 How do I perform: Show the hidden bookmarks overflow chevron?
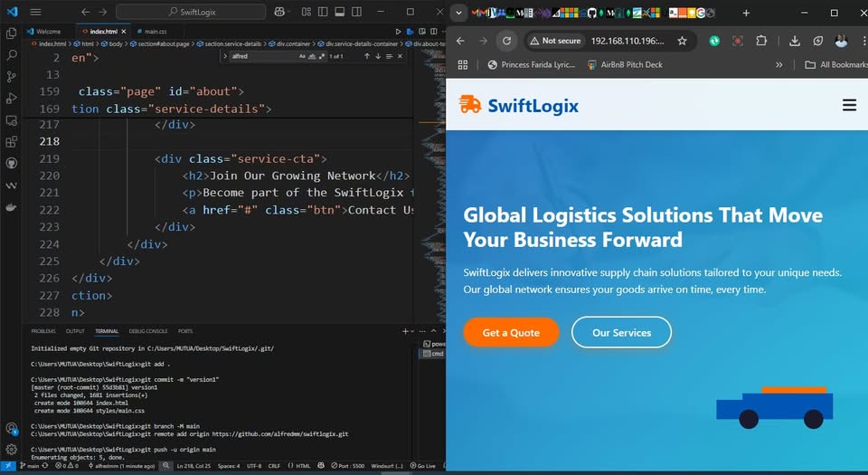pos(778,65)
